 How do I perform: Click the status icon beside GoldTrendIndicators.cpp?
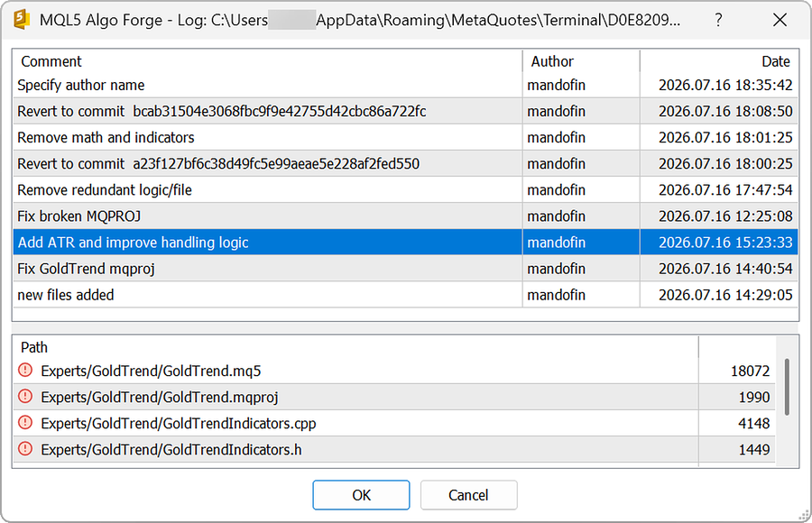tap(25, 423)
